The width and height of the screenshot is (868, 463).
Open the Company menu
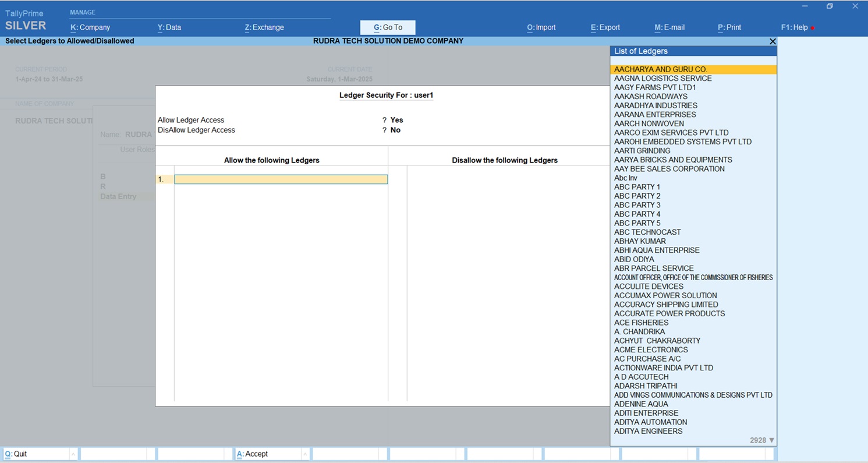click(90, 27)
